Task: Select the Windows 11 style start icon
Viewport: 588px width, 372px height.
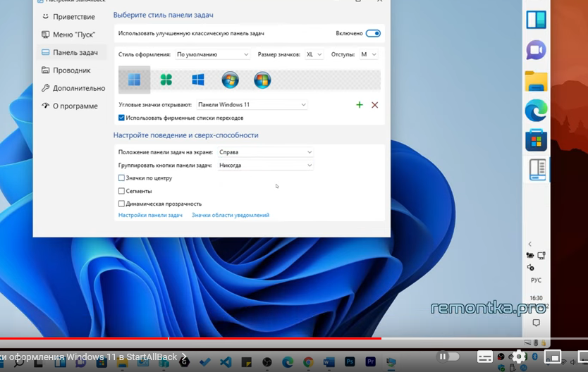Action: click(x=134, y=80)
